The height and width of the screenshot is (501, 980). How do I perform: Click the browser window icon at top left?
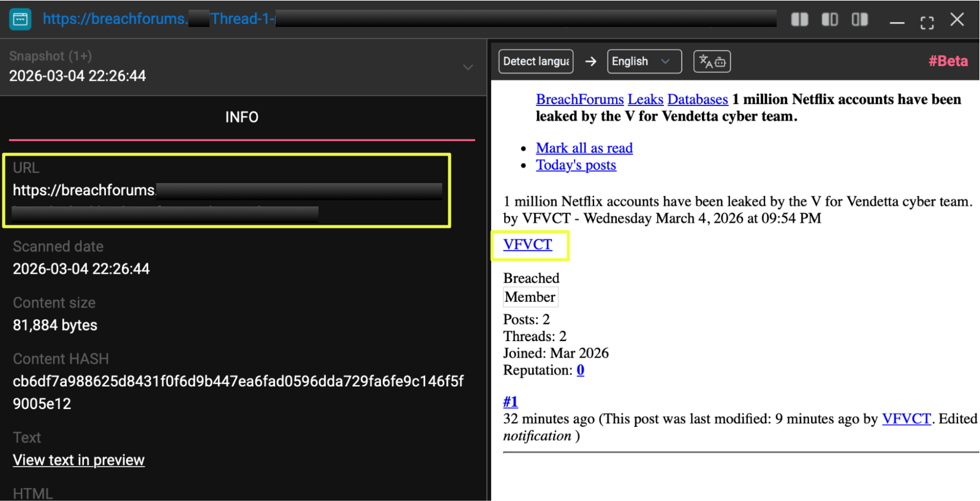coord(20,19)
